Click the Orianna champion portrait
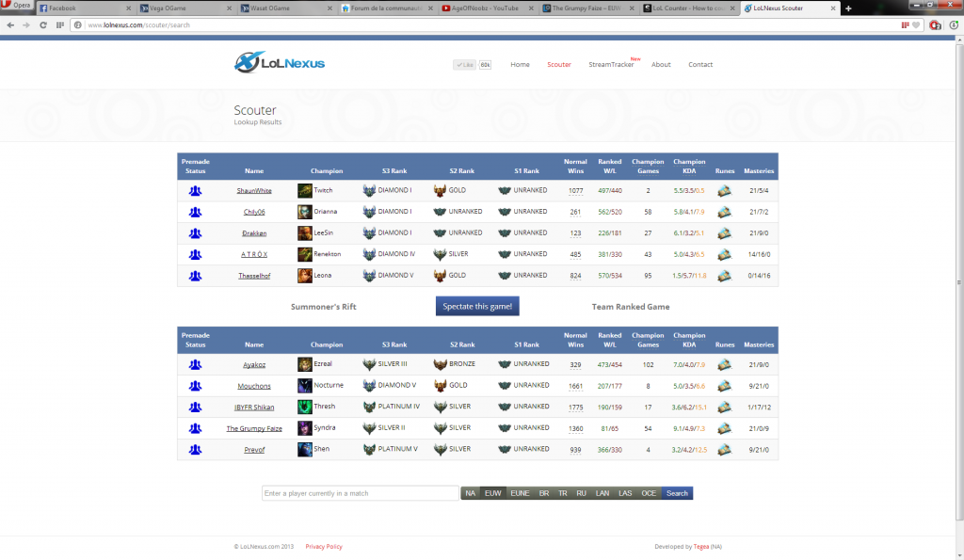 coord(304,212)
